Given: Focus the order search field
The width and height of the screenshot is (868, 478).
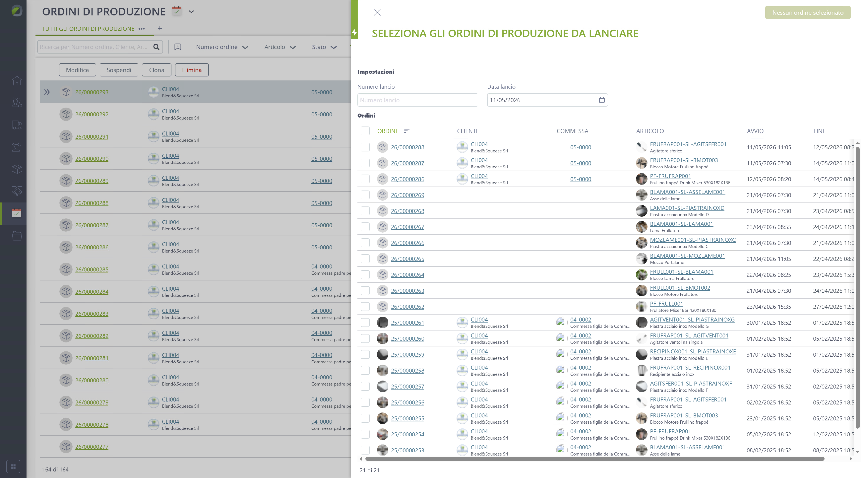Looking at the screenshot, I should click(x=94, y=47).
